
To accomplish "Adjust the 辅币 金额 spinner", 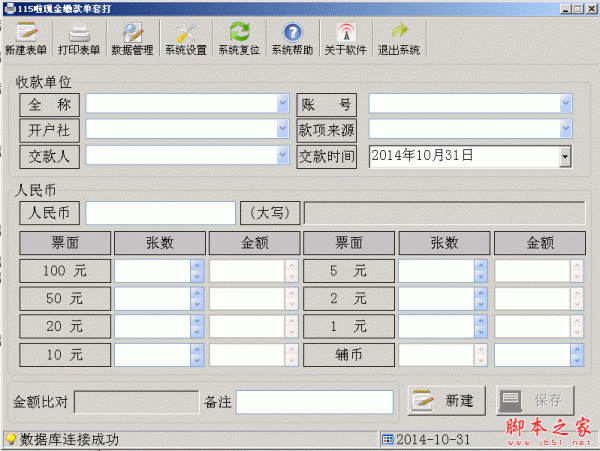I will [577, 355].
